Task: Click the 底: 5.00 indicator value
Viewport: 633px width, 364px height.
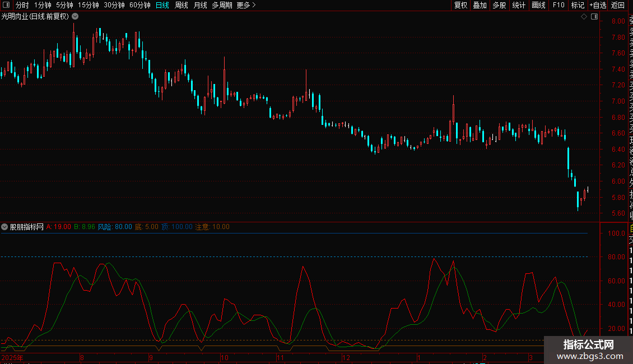Action: tap(147, 227)
